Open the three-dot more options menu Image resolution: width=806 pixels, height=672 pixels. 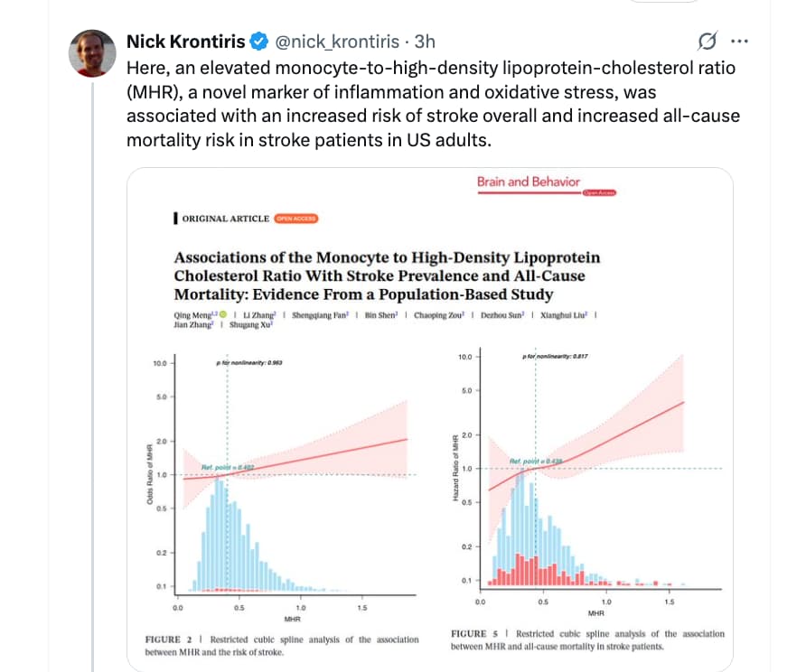coord(739,42)
